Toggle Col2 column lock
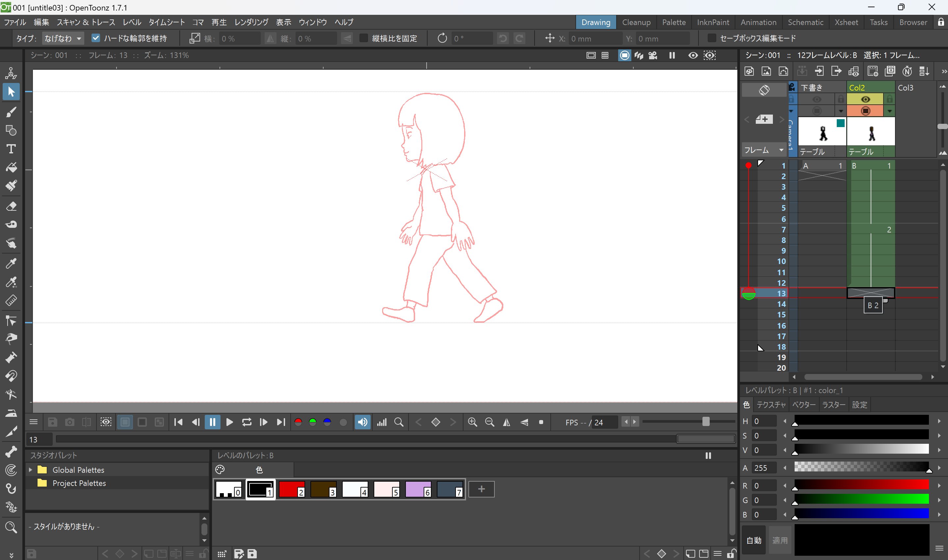 [889, 99]
